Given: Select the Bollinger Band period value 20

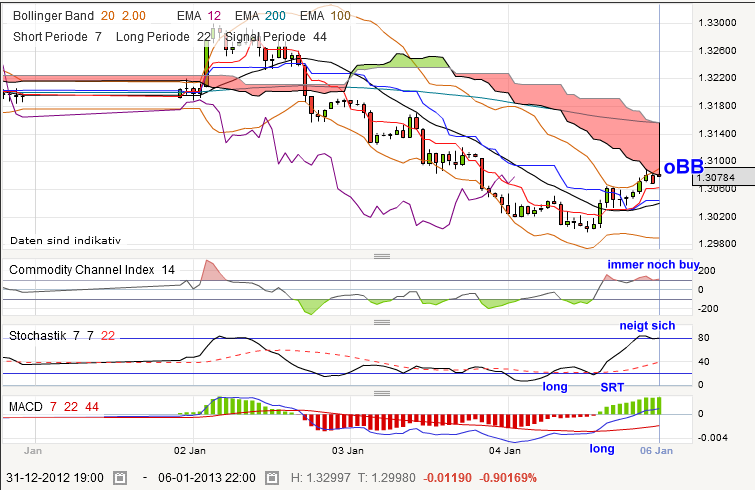Looking at the screenshot, I should tap(108, 16).
